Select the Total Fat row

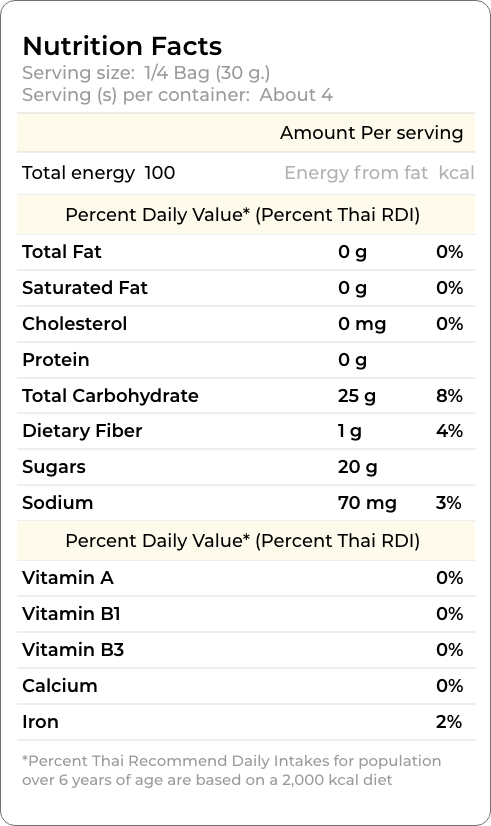pos(246,252)
